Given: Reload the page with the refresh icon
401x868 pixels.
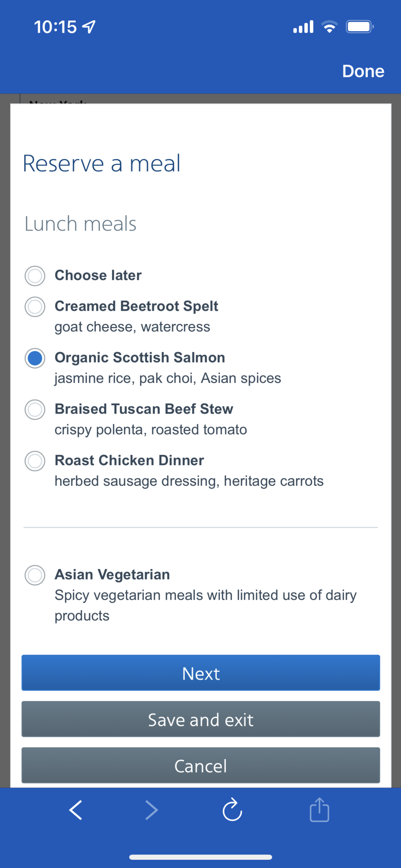Looking at the screenshot, I should pos(232,809).
